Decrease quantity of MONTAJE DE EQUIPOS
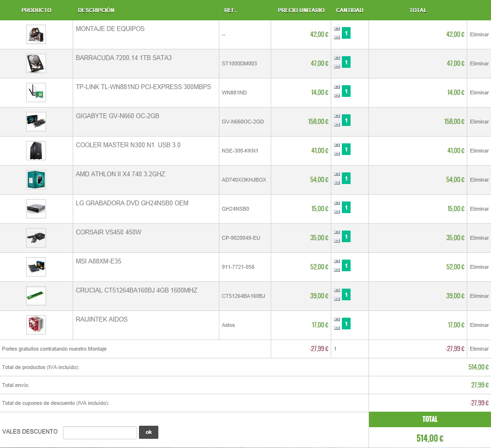The height and width of the screenshot is (448, 491). coord(337,37)
